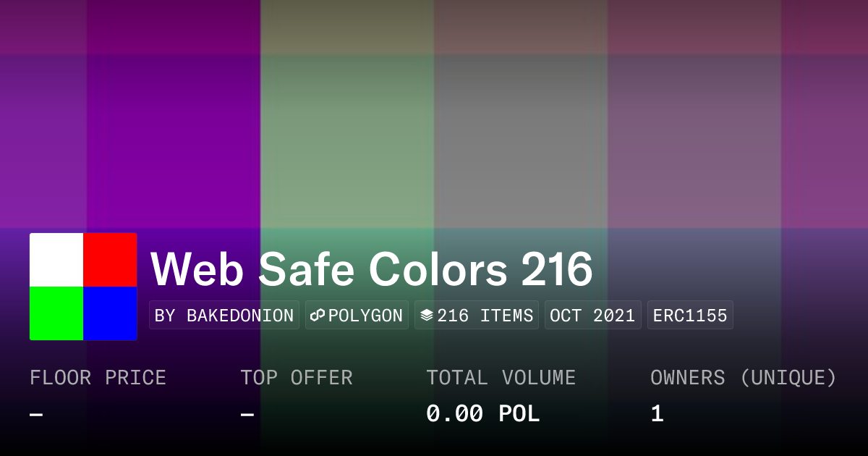Viewport: 868px width, 456px height.
Task: Click the white square in collection logo
Action: (56, 260)
